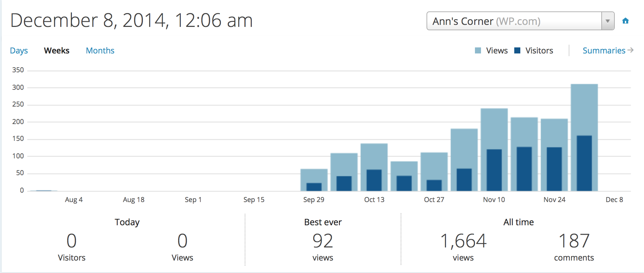
Task: Click the Summaries arrow icon
Action: pyautogui.click(x=631, y=50)
